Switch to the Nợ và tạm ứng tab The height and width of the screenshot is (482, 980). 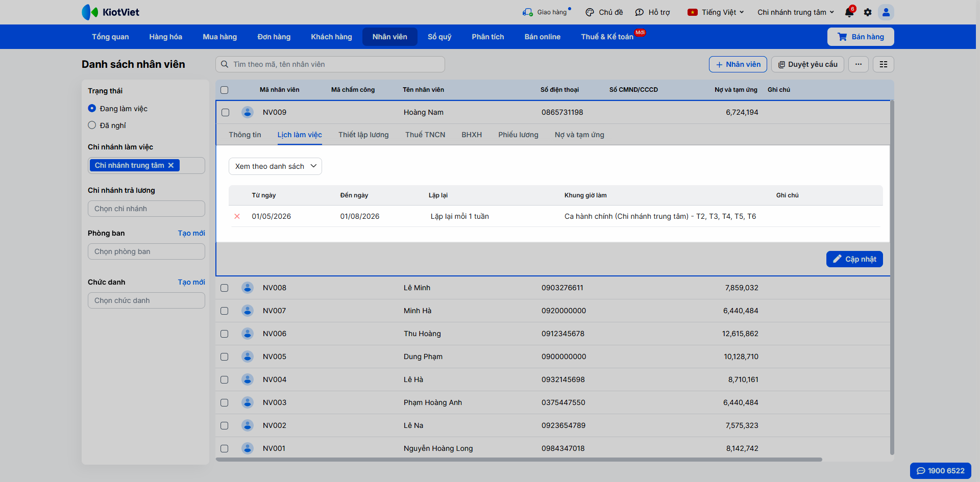coord(579,135)
